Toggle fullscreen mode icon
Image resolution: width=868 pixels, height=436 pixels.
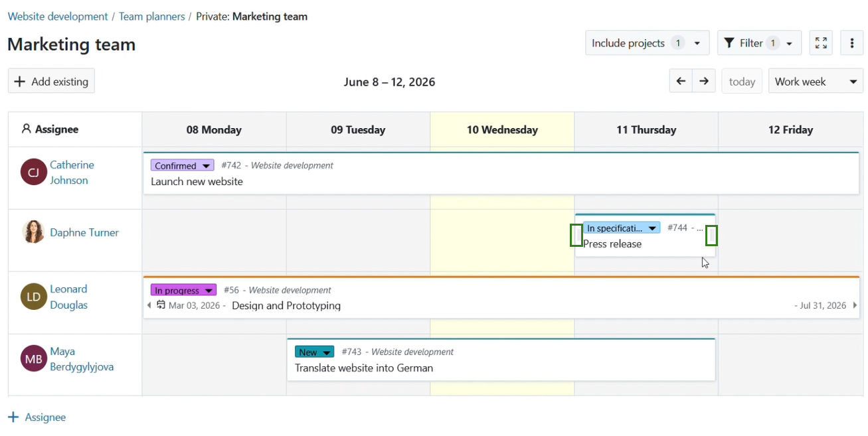point(821,43)
